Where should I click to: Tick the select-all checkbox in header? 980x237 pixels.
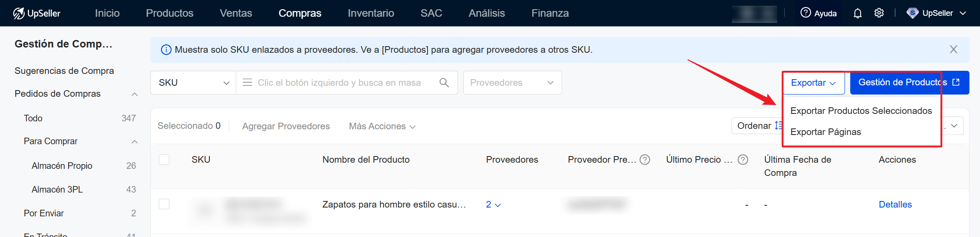(x=164, y=160)
